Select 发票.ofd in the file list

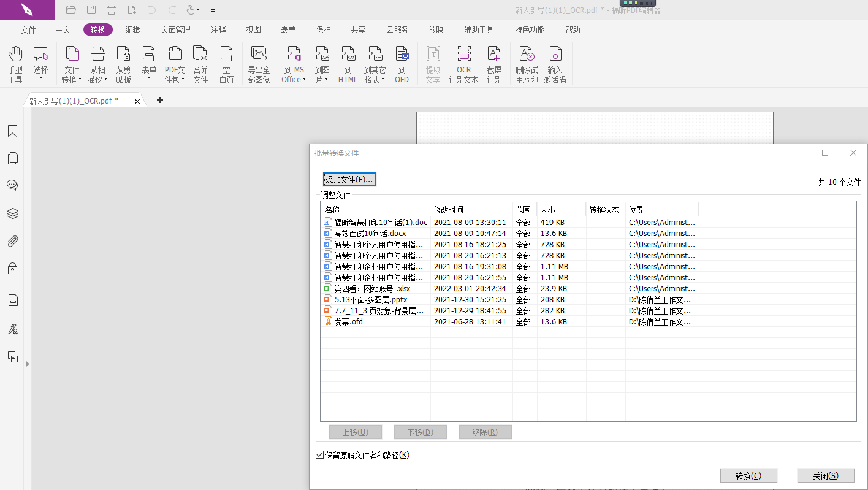click(348, 322)
